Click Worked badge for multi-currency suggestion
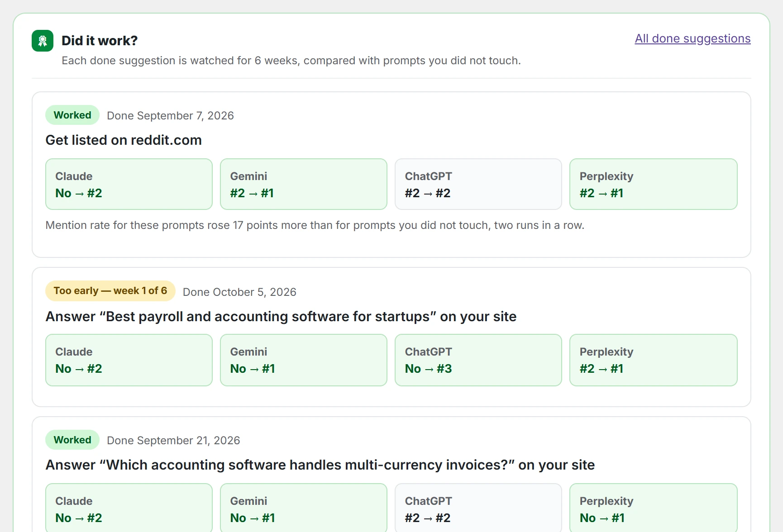This screenshot has height=532, width=783. pos(72,440)
